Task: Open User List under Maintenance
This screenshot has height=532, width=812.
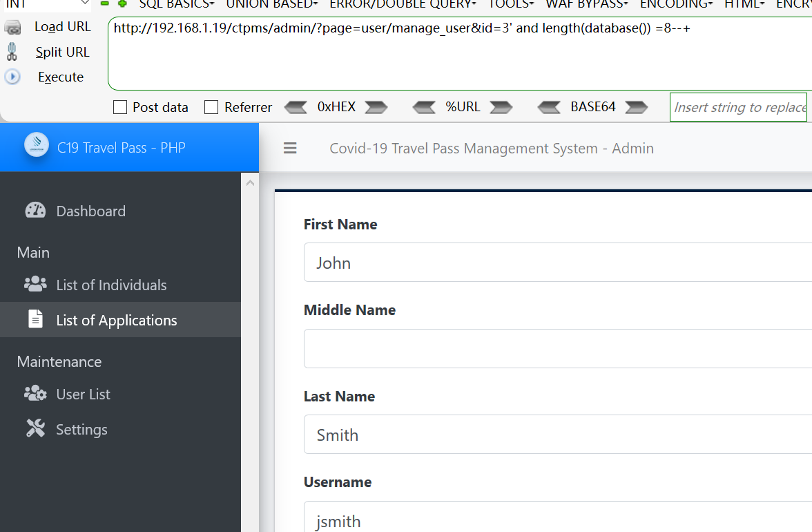Action: click(x=120, y=395)
